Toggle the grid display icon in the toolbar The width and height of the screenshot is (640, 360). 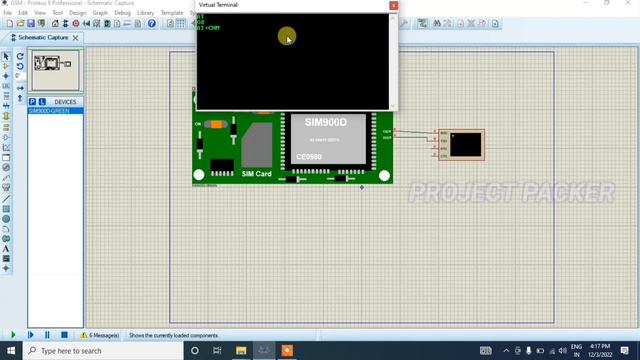[180, 24]
